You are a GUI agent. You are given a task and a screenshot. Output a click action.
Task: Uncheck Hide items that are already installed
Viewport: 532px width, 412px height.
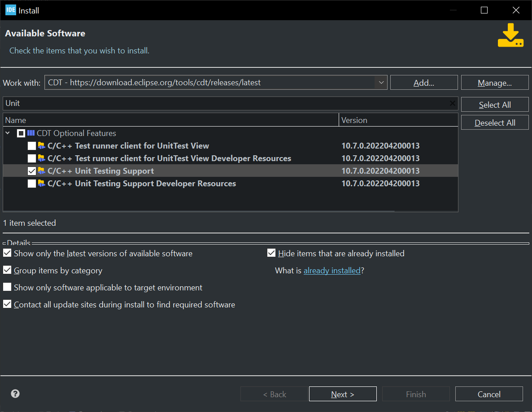271,253
